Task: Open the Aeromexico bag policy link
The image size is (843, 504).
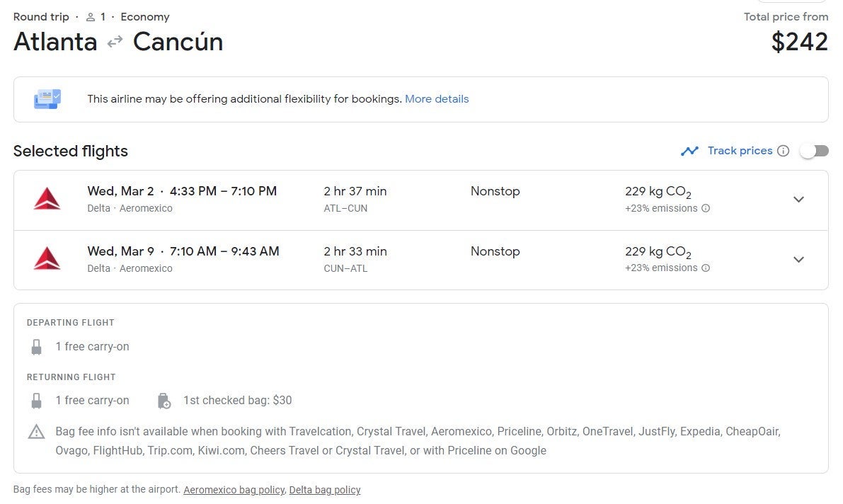Action: click(234, 490)
